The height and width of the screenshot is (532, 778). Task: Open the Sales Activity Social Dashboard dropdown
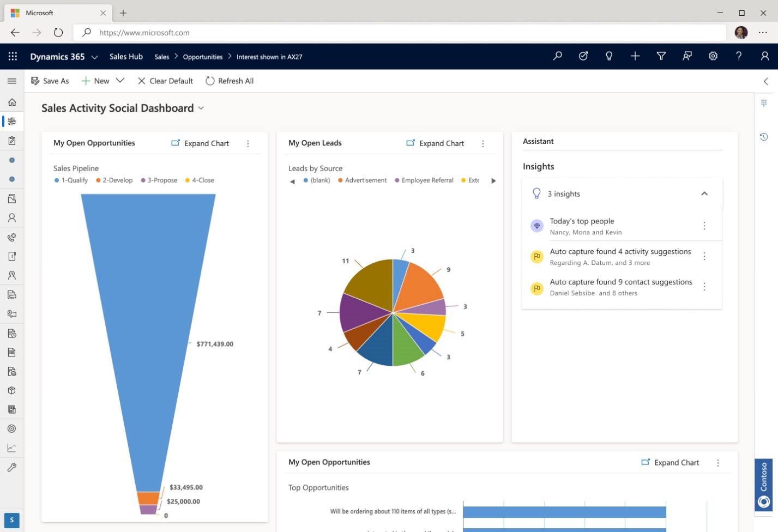pyautogui.click(x=201, y=108)
